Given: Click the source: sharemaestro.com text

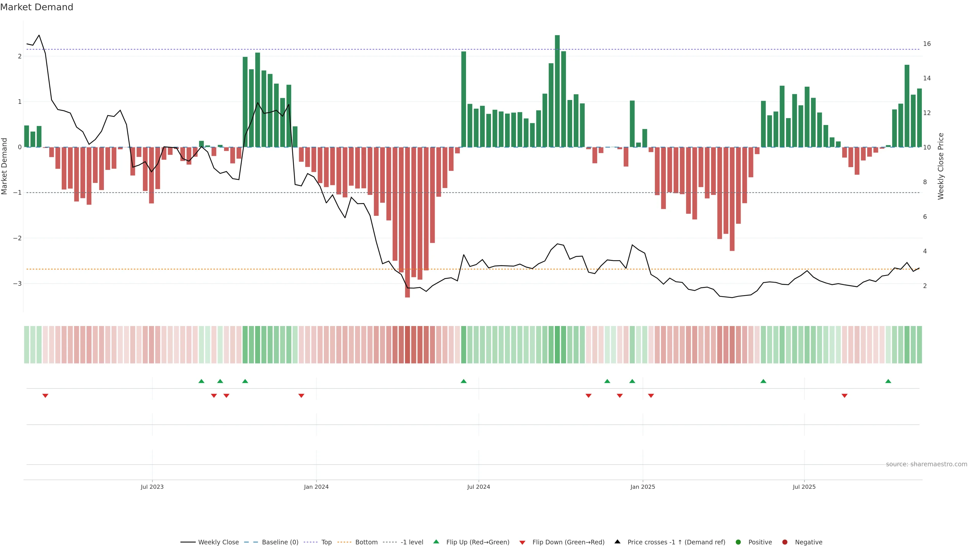Looking at the screenshot, I should tap(926, 464).
